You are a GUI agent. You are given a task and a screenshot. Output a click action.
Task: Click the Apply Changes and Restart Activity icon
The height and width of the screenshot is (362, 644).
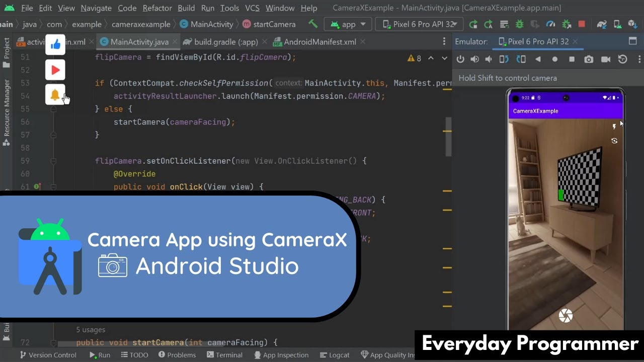(473, 24)
